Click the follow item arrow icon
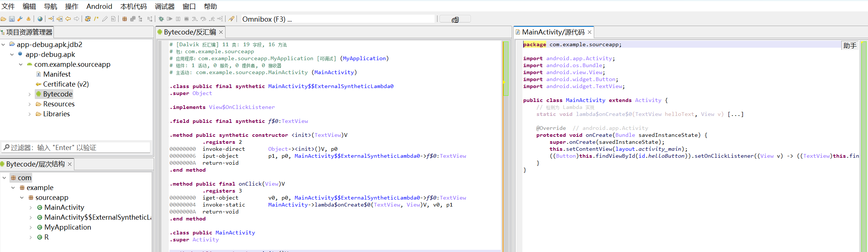The image size is (868, 252). tap(60, 19)
